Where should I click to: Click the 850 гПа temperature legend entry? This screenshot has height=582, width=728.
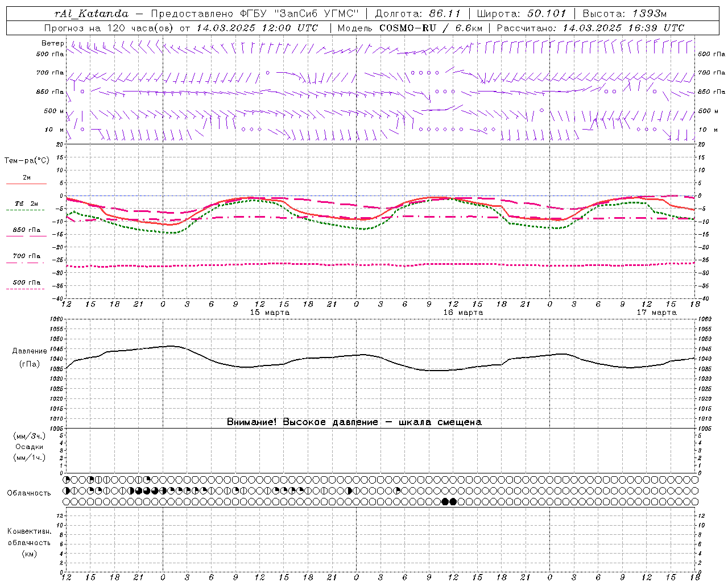click(x=26, y=230)
